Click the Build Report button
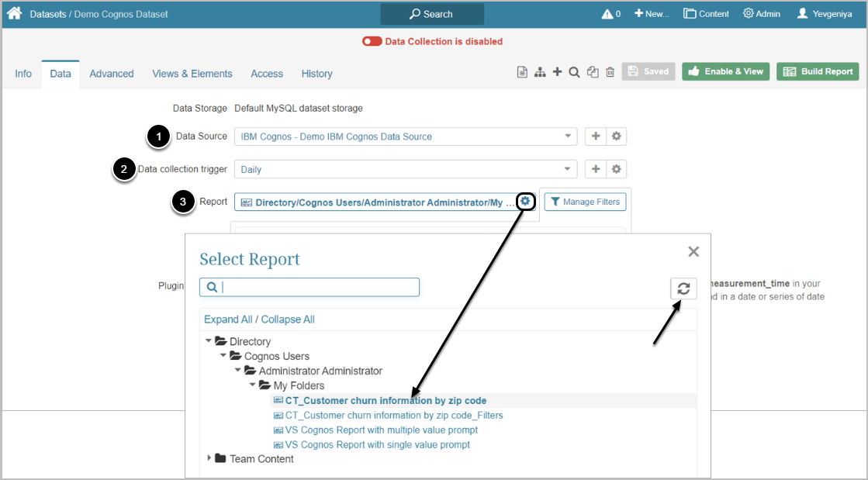The image size is (868, 480). 818,71
